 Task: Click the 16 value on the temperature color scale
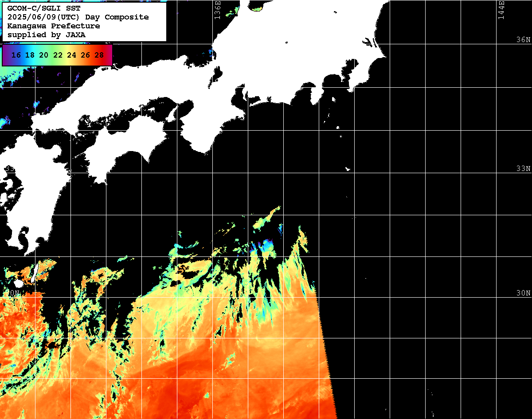16,55
